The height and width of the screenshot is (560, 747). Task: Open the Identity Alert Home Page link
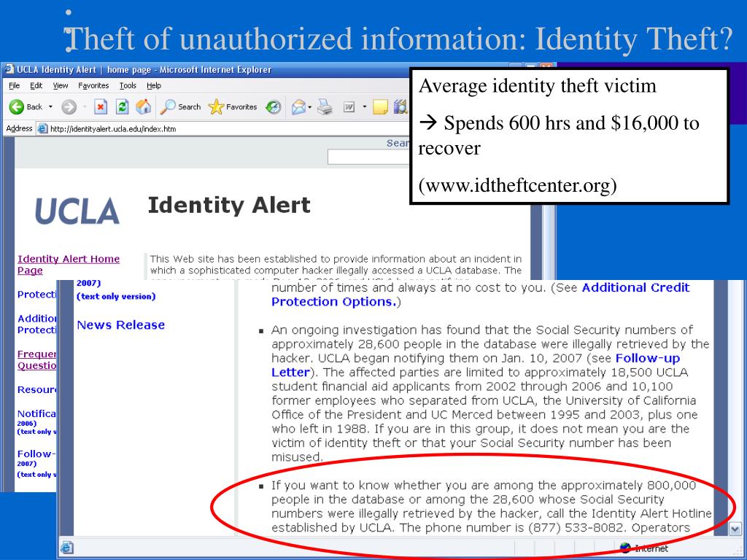(x=69, y=265)
